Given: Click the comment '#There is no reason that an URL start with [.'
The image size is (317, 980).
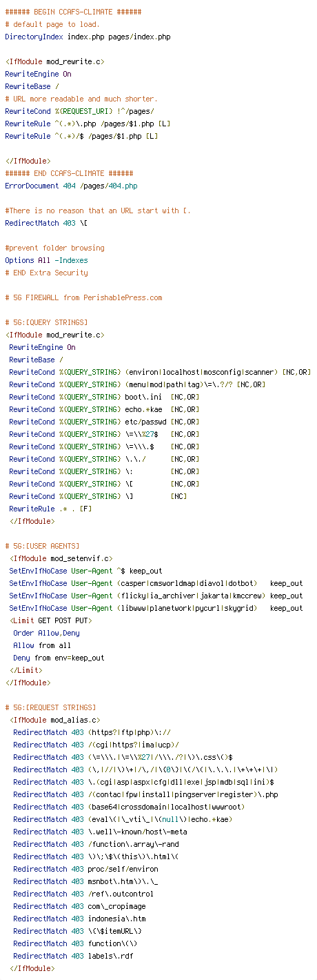Looking at the screenshot, I should tap(98, 210).
